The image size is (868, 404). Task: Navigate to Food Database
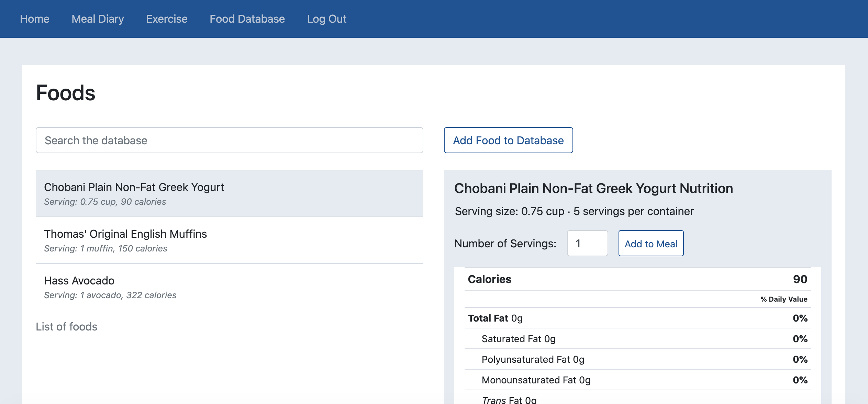(x=247, y=19)
